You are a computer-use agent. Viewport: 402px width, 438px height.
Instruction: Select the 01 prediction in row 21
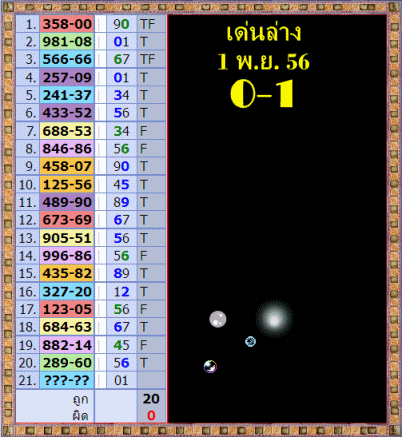121,380
